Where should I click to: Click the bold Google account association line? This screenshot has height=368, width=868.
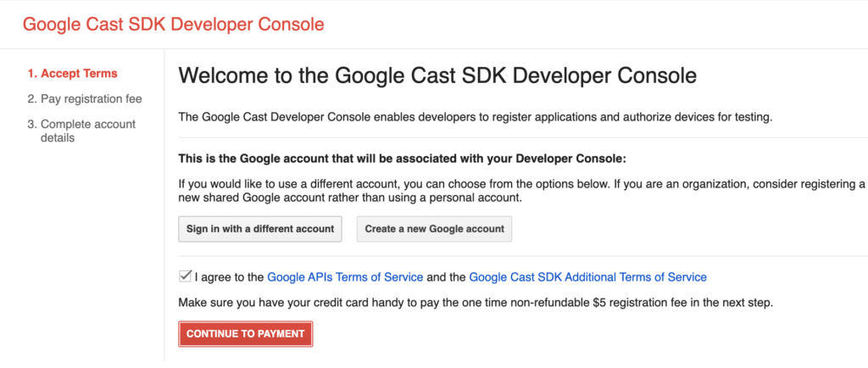(x=402, y=159)
